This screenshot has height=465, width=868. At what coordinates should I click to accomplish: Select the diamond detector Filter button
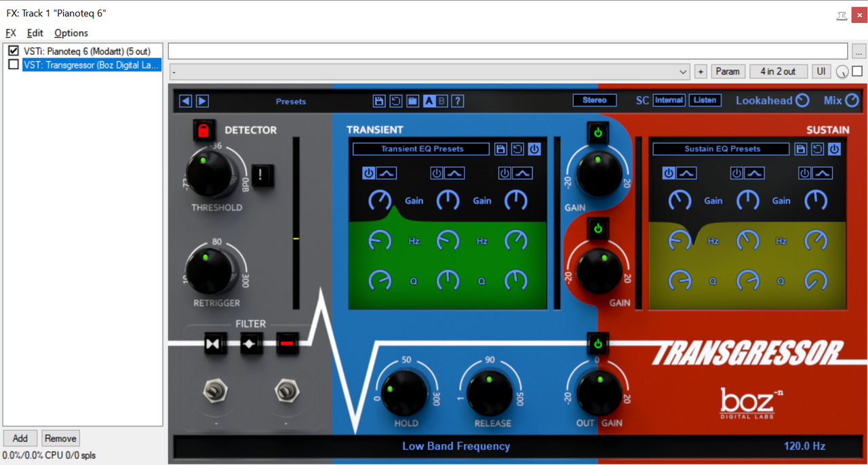click(x=252, y=344)
